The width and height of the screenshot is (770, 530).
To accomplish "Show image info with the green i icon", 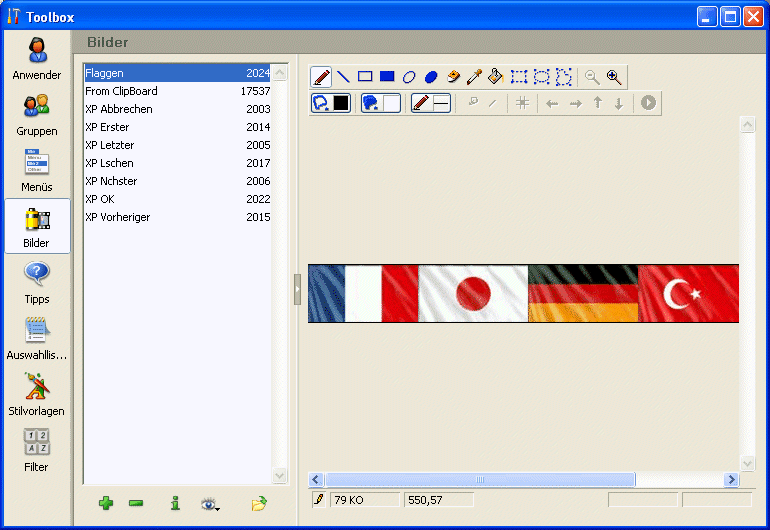I will tap(175, 504).
